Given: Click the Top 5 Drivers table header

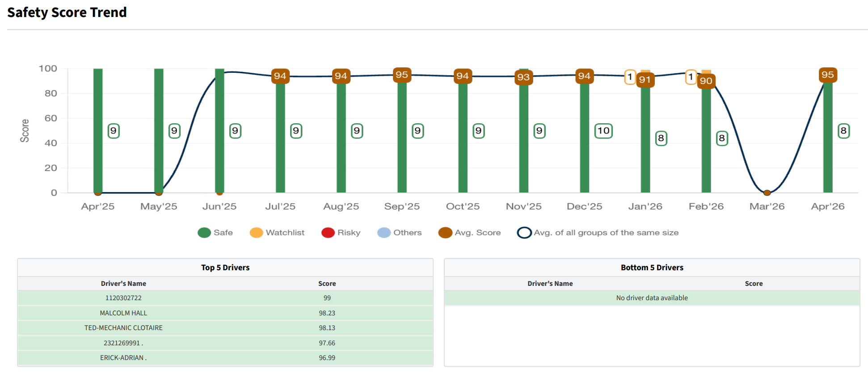Looking at the screenshot, I should (225, 268).
